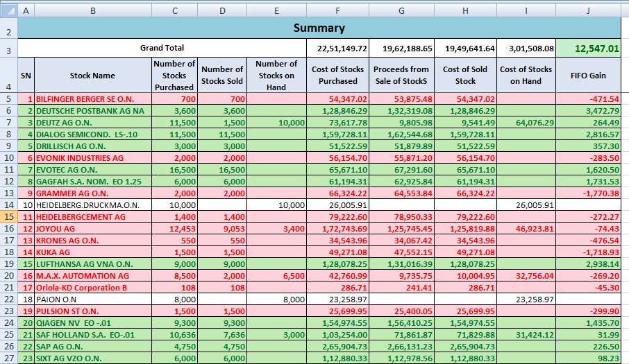Select GRAMMER AG O.N. cell
This screenshot has height=364, width=629.
(92, 193)
